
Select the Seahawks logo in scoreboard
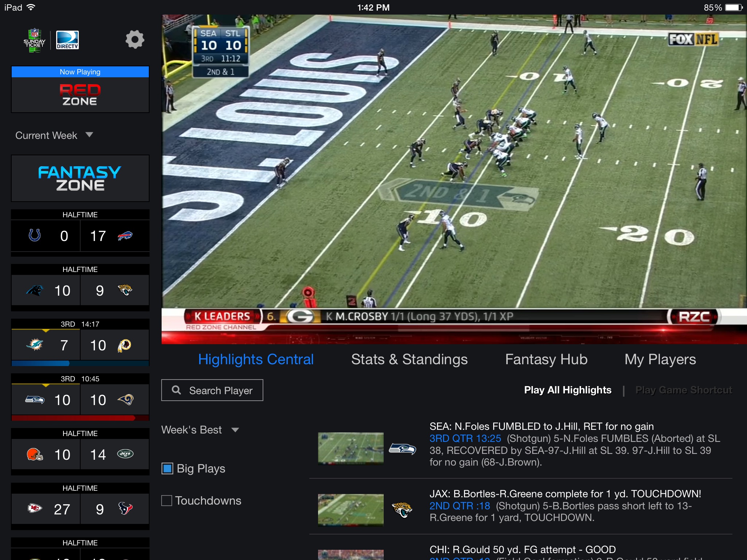point(35,400)
